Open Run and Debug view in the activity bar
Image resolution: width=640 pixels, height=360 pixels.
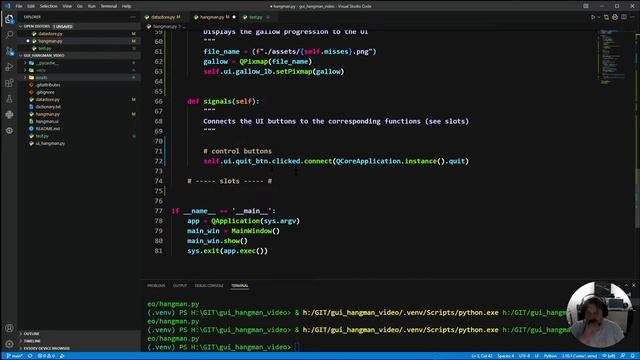pyautogui.click(x=9, y=67)
